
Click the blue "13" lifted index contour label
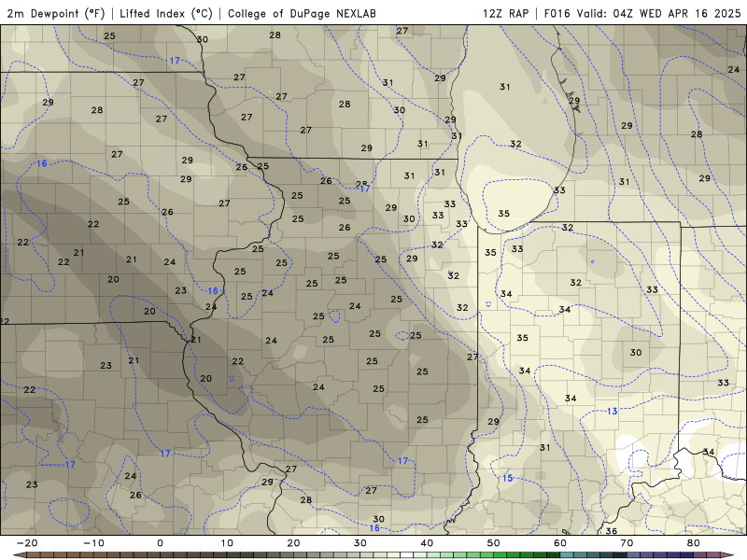612,411
